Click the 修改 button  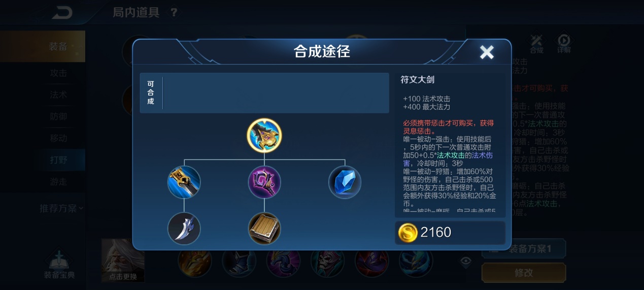point(524,273)
